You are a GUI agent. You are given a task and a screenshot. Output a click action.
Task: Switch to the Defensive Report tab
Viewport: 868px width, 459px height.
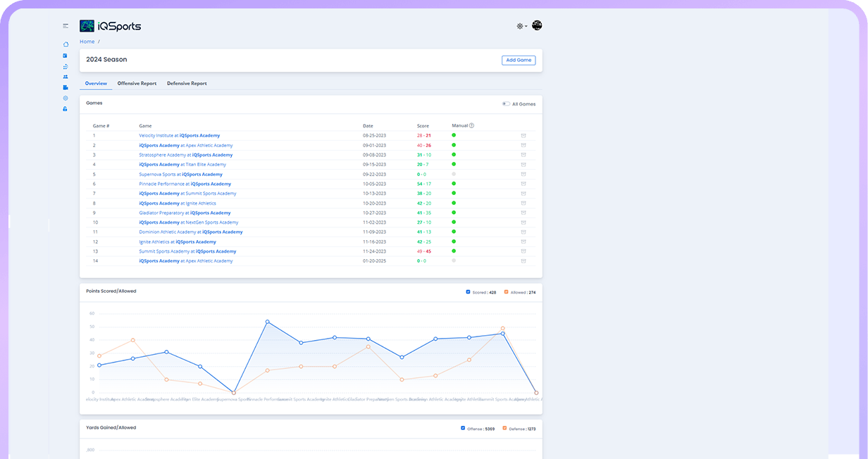[x=187, y=83]
